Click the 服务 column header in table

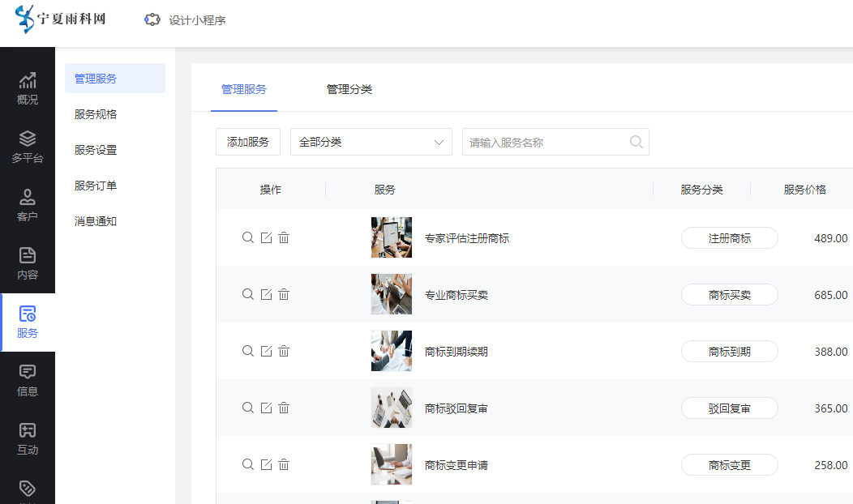[384, 190]
